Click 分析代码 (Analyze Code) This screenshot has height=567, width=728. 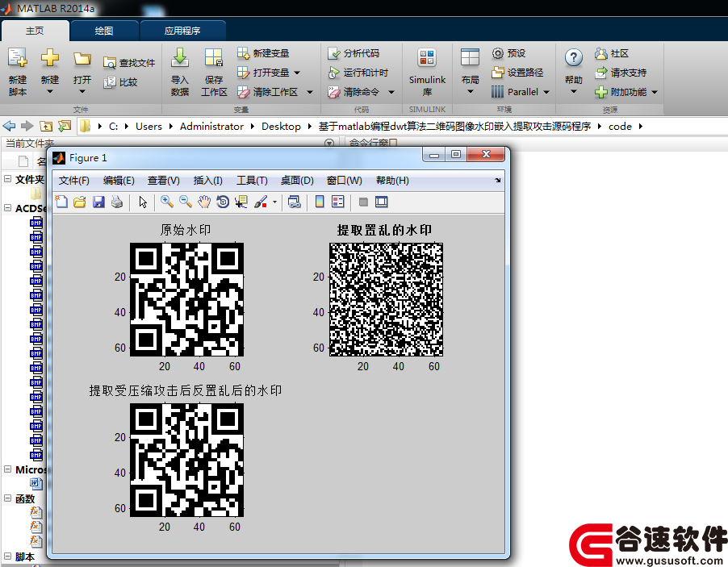pos(354,53)
